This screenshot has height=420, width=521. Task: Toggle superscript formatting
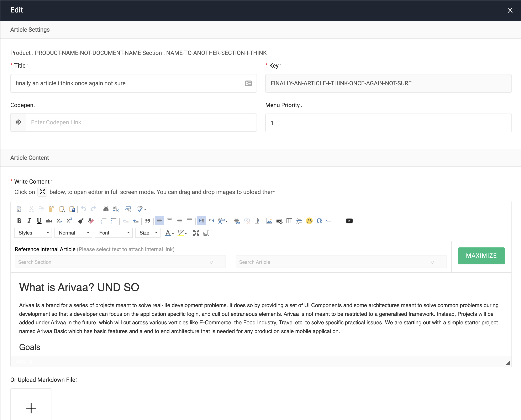tap(69, 221)
